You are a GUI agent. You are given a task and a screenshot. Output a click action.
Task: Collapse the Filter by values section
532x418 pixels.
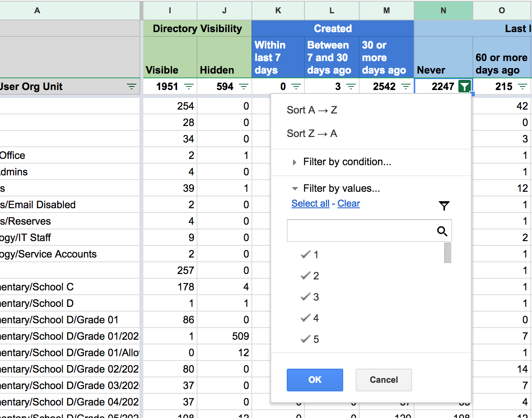click(295, 189)
